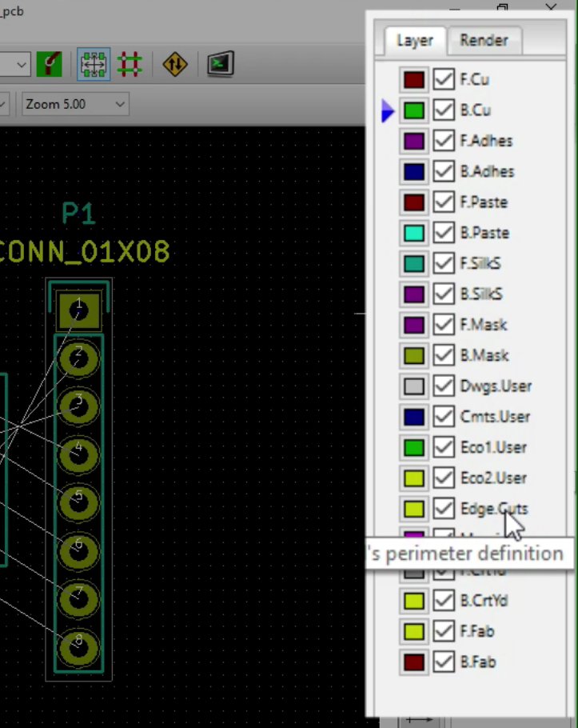The height and width of the screenshot is (728, 578).
Task: Open the Zoom 5.00 dropdown
Action: point(74,104)
